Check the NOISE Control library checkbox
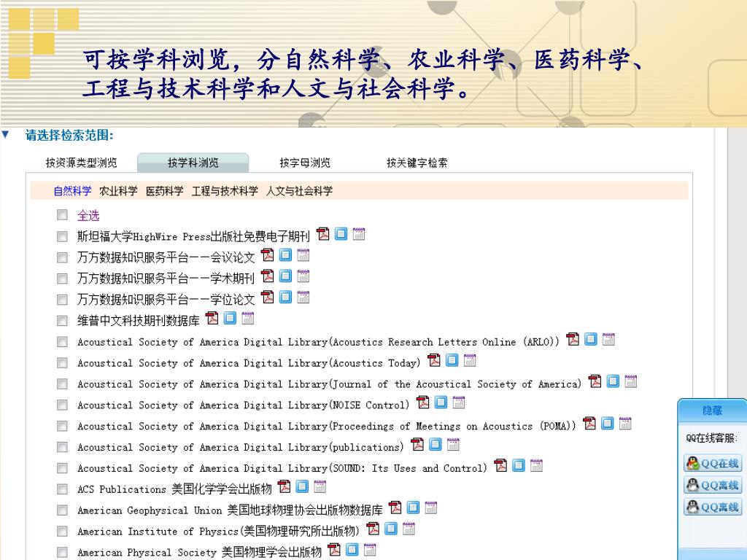The image size is (747, 560). pos(63,405)
